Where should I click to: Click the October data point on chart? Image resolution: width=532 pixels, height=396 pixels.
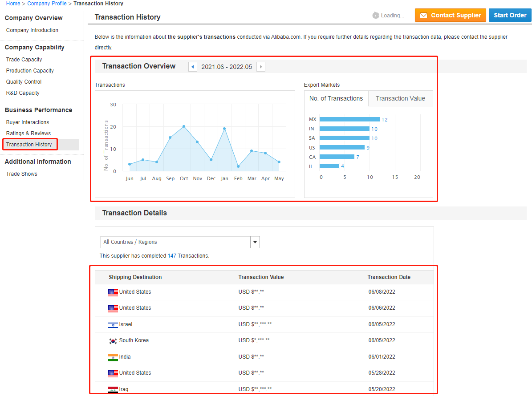(183, 126)
